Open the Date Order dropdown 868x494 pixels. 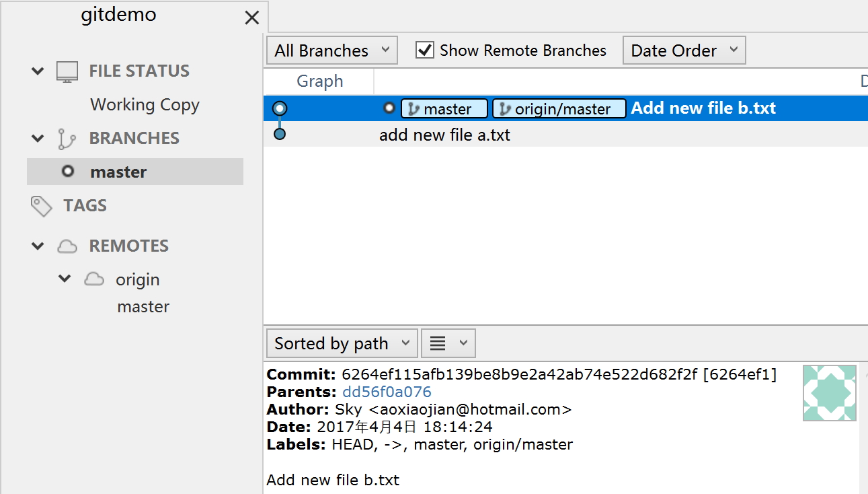pos(684,50)
